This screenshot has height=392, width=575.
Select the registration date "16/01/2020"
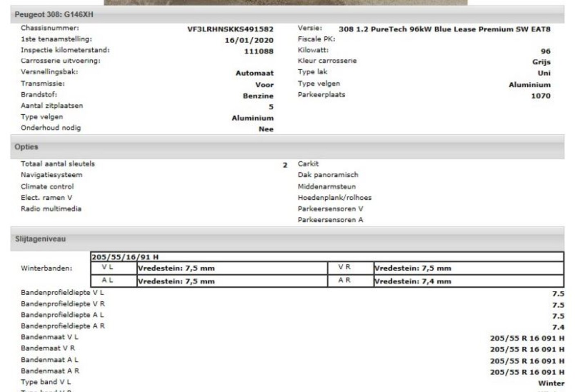coord(249,40)
